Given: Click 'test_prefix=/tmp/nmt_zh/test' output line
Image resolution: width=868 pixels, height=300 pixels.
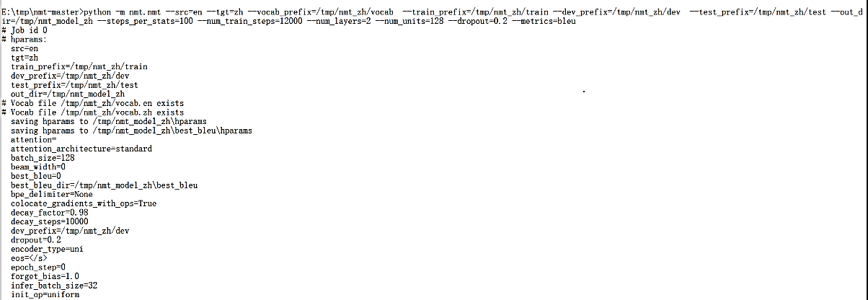Looking at the screenshot, I should pyautogui.click(x=74, y=85).
